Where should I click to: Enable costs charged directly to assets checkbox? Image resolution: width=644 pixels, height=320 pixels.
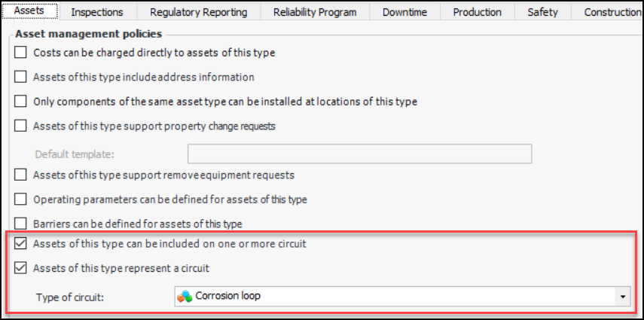point(20,53)
